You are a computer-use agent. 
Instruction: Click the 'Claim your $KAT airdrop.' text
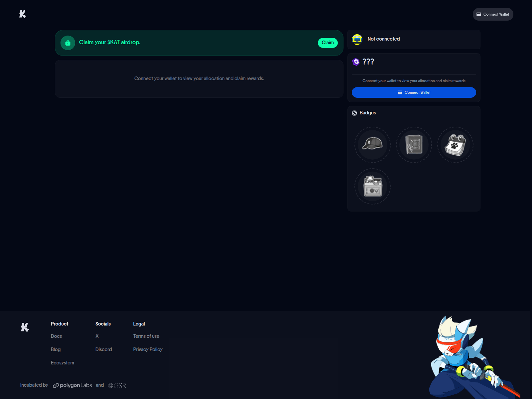pyautogui.click(x=110, y=42)
